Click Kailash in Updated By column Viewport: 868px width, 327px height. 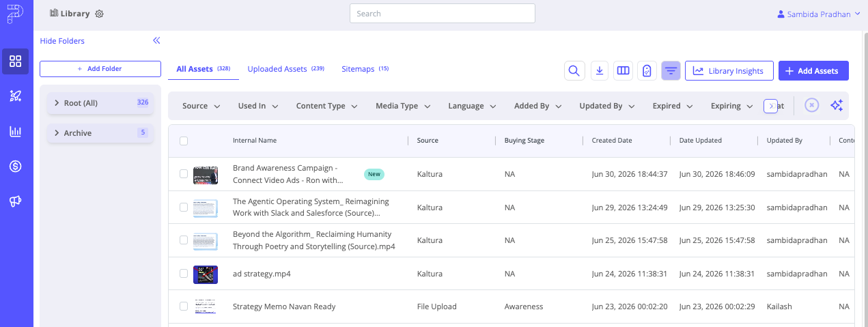(779, 307)
